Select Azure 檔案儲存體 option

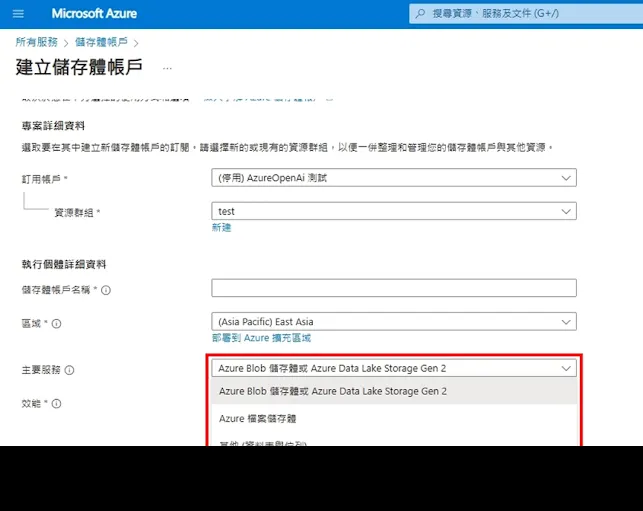pyautogui.click(x=394, y=418)
